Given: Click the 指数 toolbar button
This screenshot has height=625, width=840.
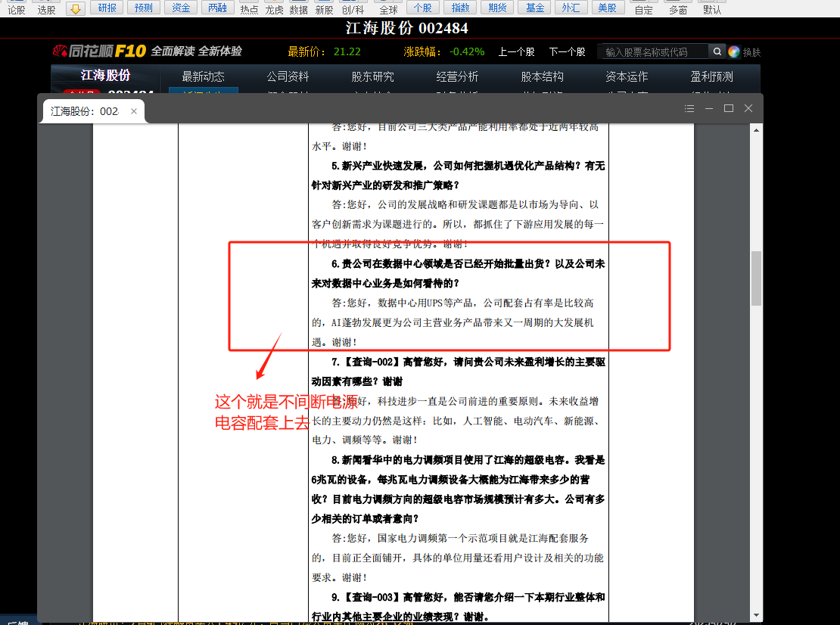Looking at the screenshot, I should 460,8.
